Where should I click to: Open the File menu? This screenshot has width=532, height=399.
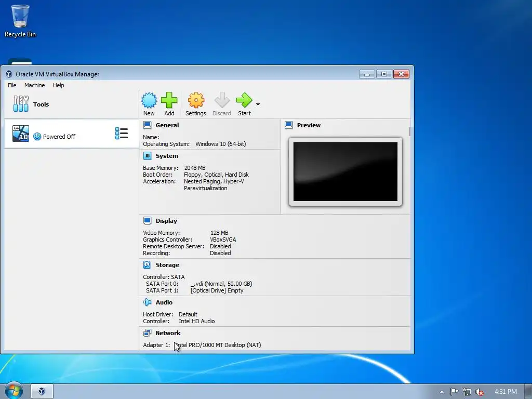[12, 85]
